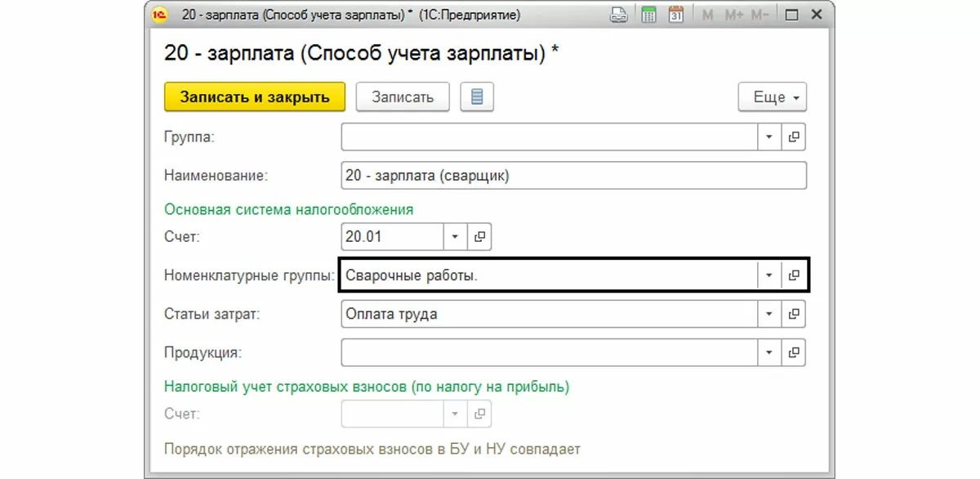Open the Статьи затрат selection form icon
Screen dimensions: 980x479
(x=793, y=314)
